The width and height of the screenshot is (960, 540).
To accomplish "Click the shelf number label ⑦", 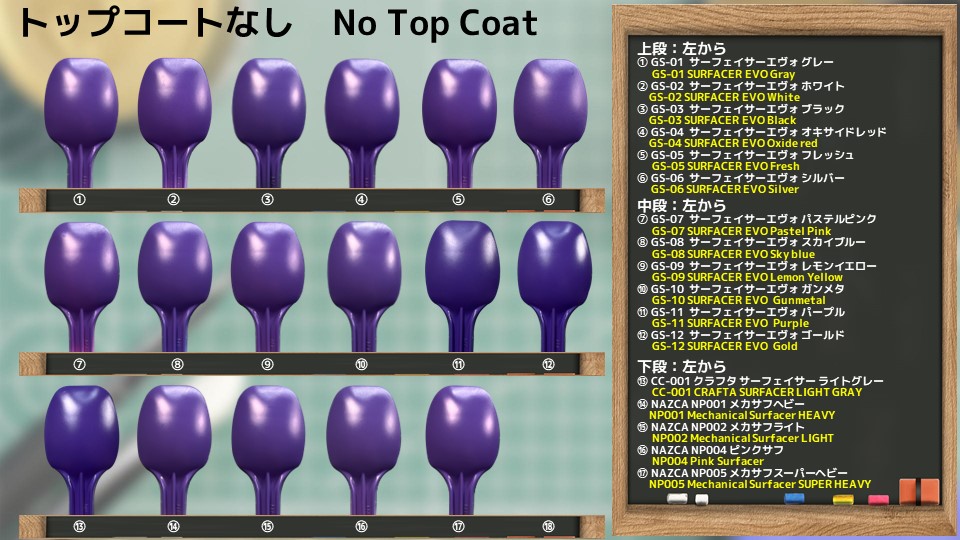I will click(80, 364).
